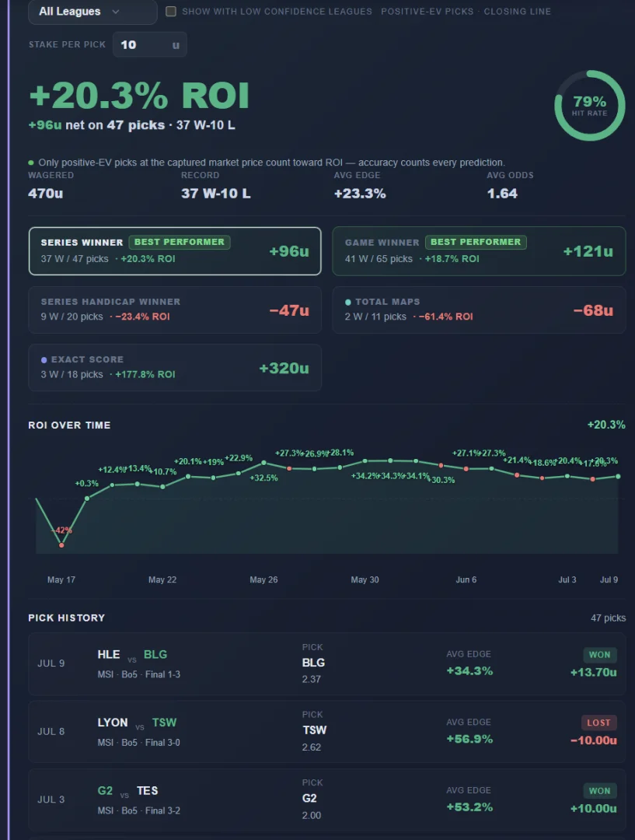The width and height of the screenshot is (635, 840).
Task: Click the teal dot beside Total Maps
Action: pyautogui.click(x=348, y=302)
